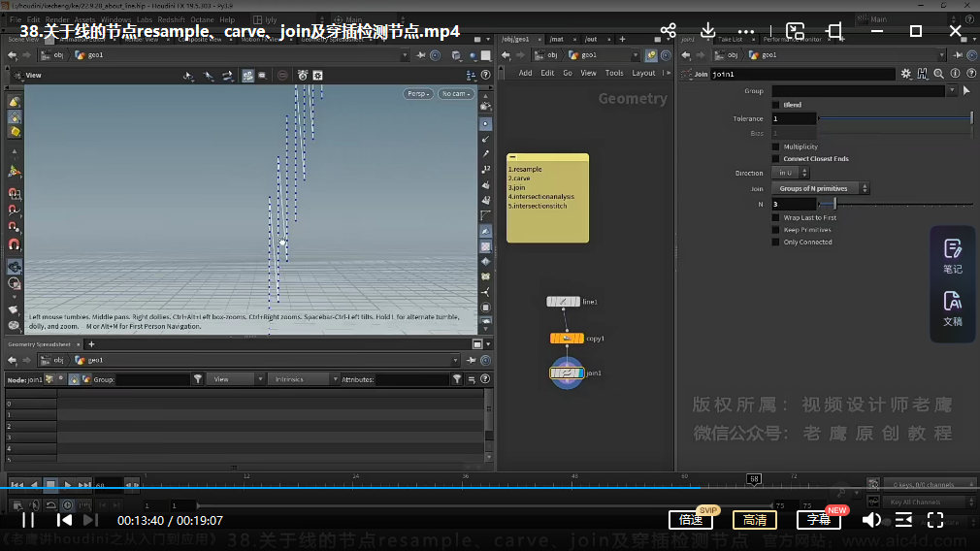The width and height of the screenshot is (980, 551).
Task: Select the line1 node
Action: pos(563,302)
